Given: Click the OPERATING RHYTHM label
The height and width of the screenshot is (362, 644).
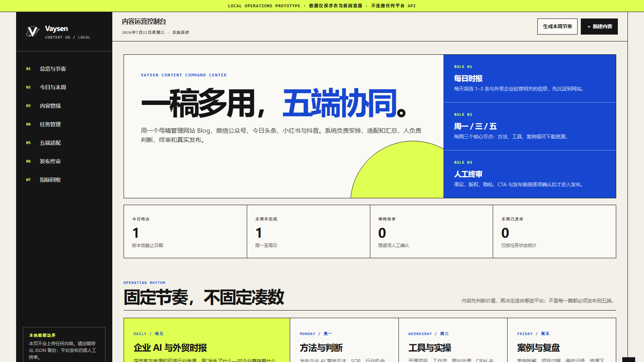Looking at the screenshot, I should tap(144, 283).
